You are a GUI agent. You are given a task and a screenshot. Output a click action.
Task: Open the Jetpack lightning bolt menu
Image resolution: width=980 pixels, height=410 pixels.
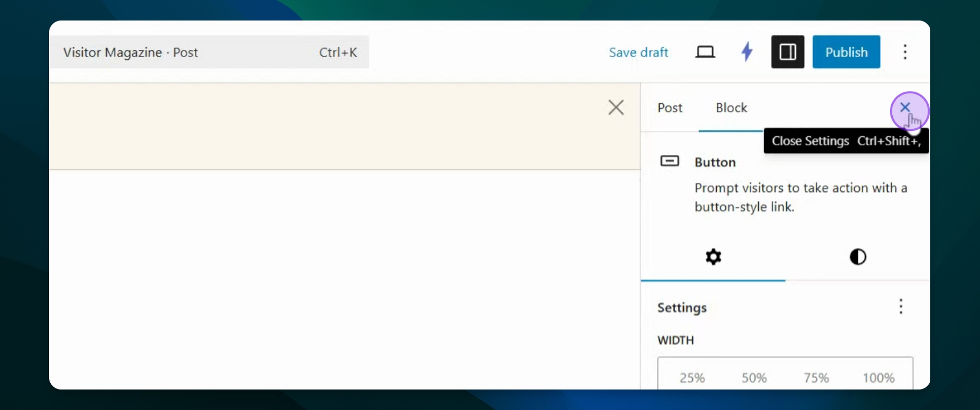[746, 52]
